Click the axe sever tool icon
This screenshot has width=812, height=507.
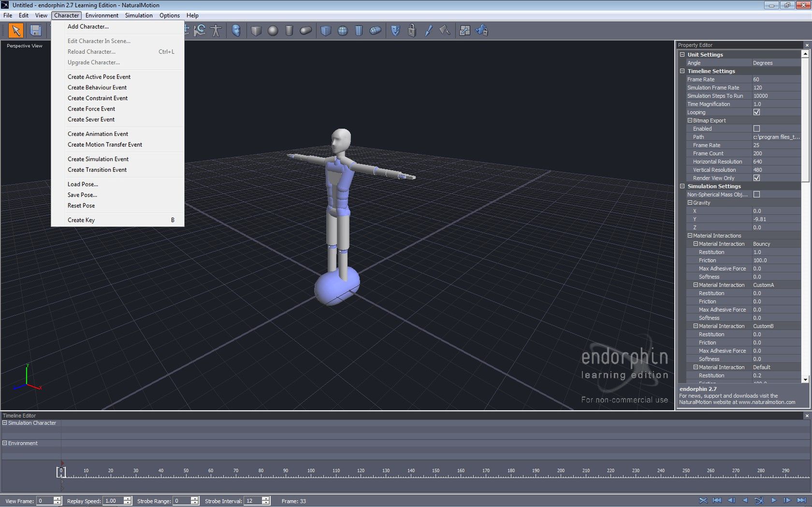(445, 30)
